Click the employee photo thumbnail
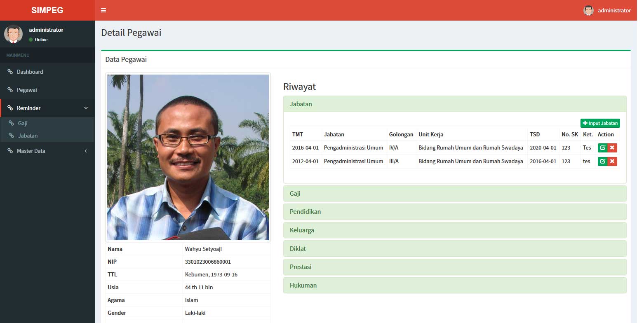 coord(188,157)
